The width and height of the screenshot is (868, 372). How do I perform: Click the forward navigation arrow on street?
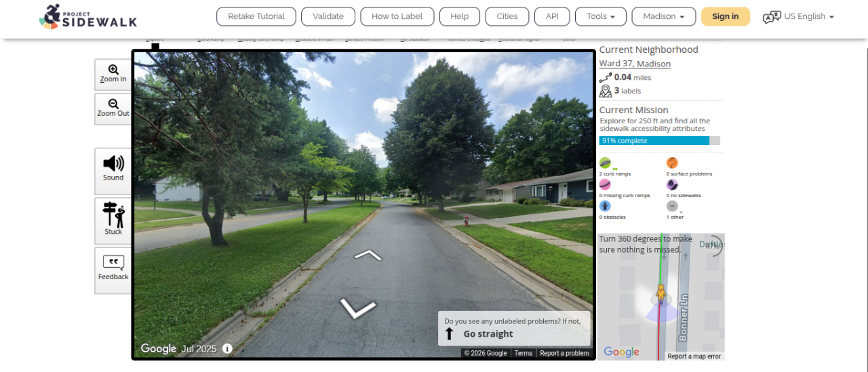368,255
